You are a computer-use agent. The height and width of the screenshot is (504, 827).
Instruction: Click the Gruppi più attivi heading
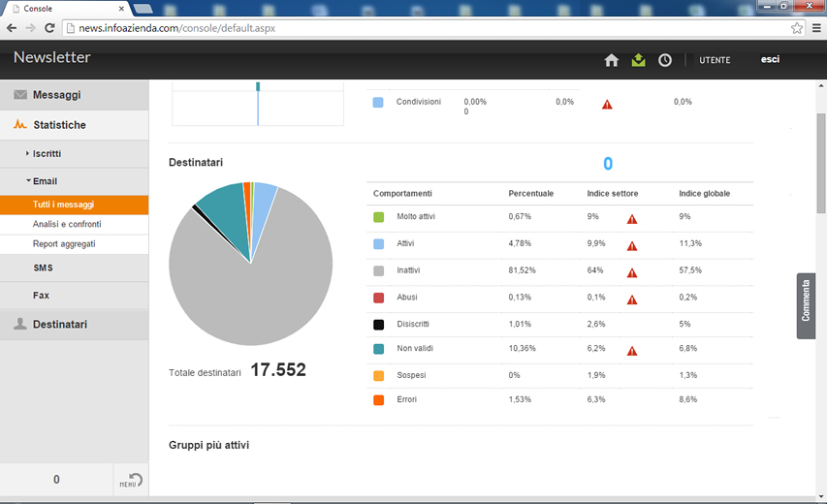(x=208, y=445)
